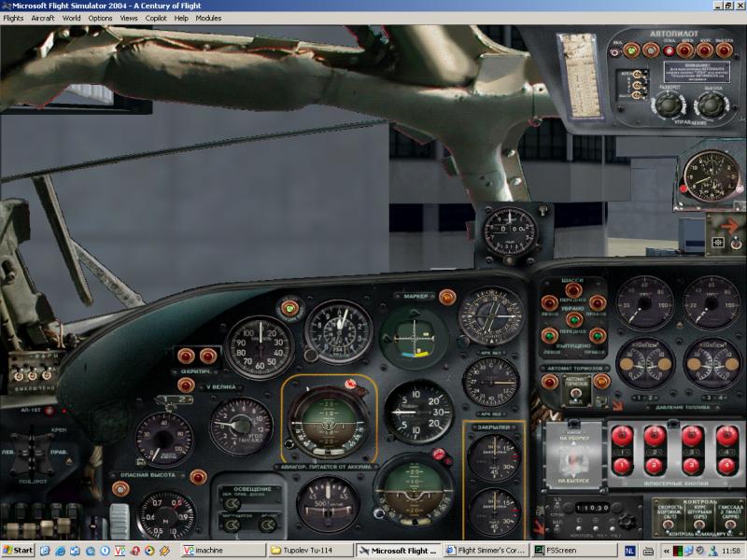The height and width of the screenshot is (560, 747).
Task: Open the Modules menu
Action: (208, 18)
